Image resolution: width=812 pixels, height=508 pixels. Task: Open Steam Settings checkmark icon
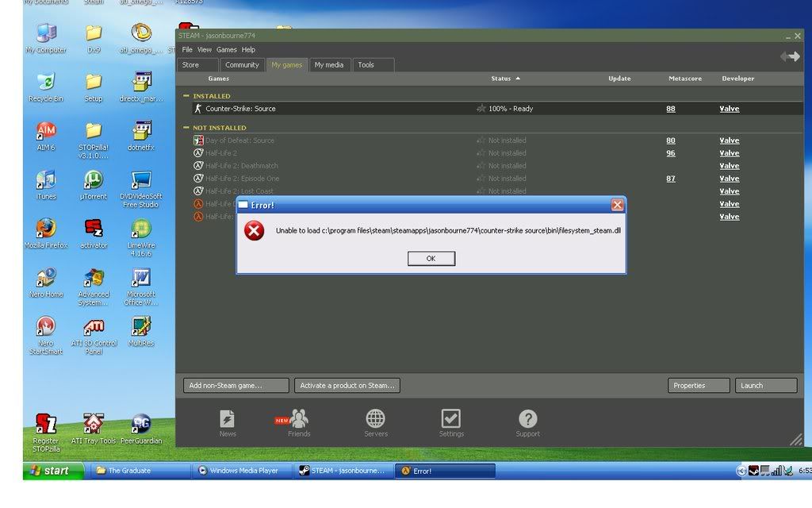coord(451,424)
